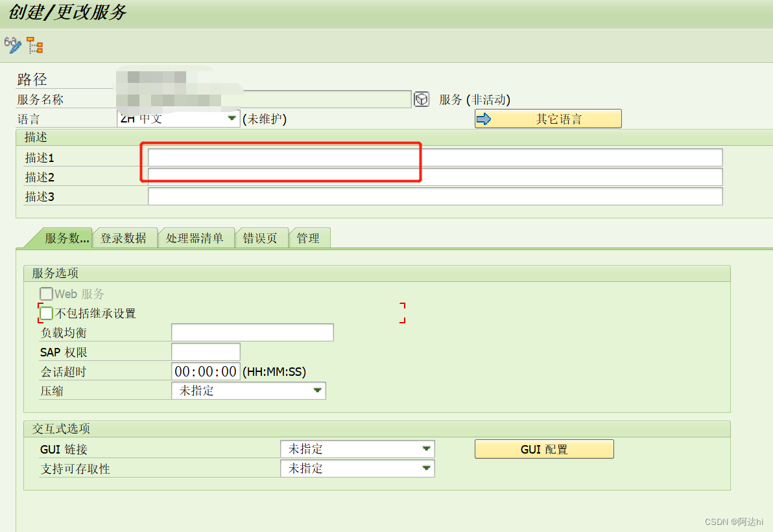
Task: Switch to the 登录数据 tab
Action: 125,237
